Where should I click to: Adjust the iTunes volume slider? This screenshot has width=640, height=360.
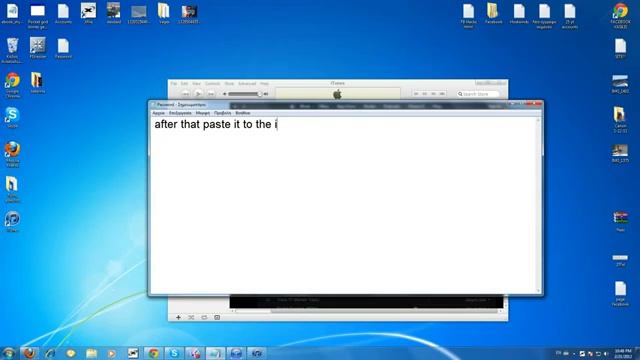pos(245,94)
